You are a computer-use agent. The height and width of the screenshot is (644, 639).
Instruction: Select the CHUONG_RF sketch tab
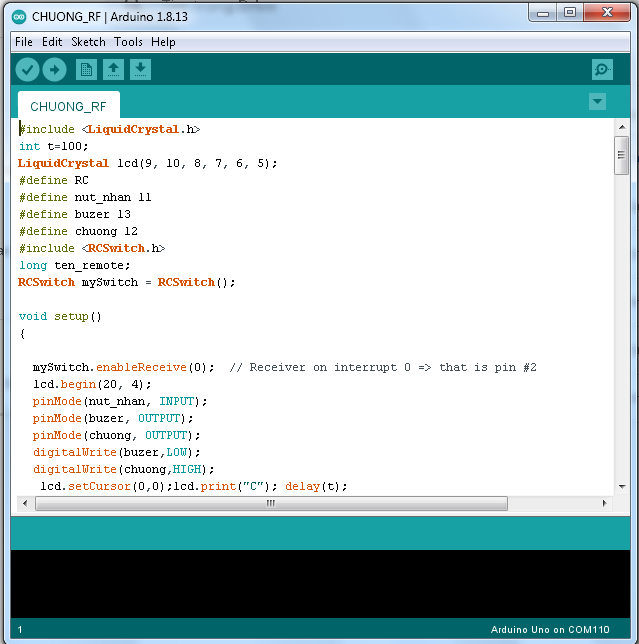click(x=68, y=106)
